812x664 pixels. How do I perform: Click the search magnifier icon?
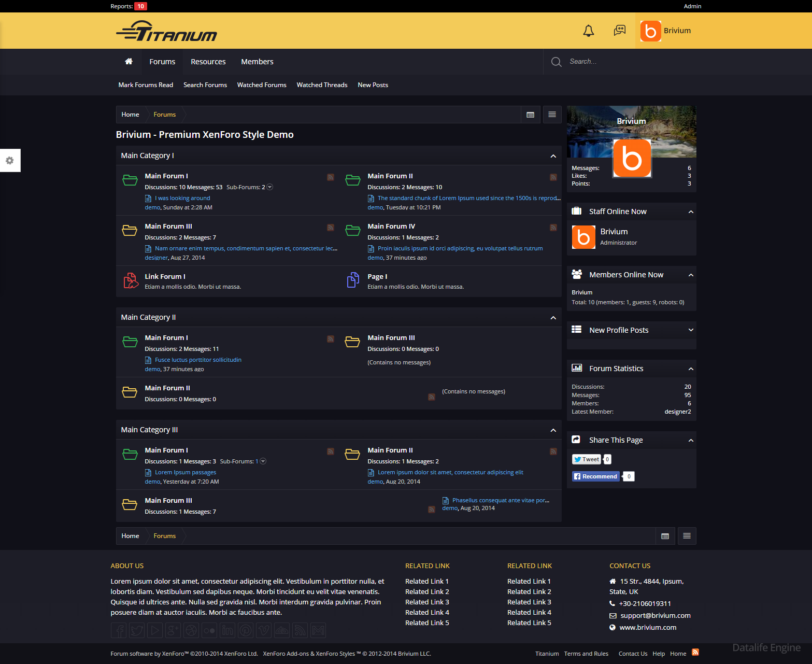pyautogui.click(x=557, y=62)
